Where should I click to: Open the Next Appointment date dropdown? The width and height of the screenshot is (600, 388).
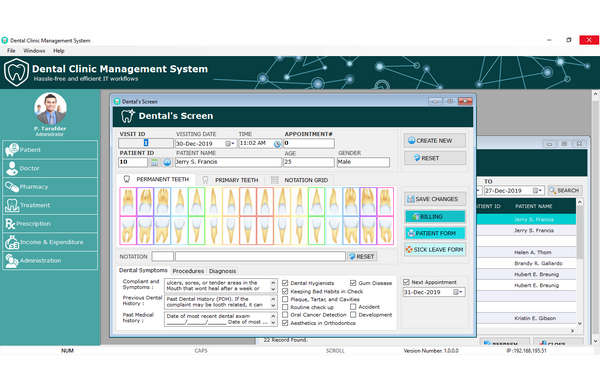[x=458, y=292]
